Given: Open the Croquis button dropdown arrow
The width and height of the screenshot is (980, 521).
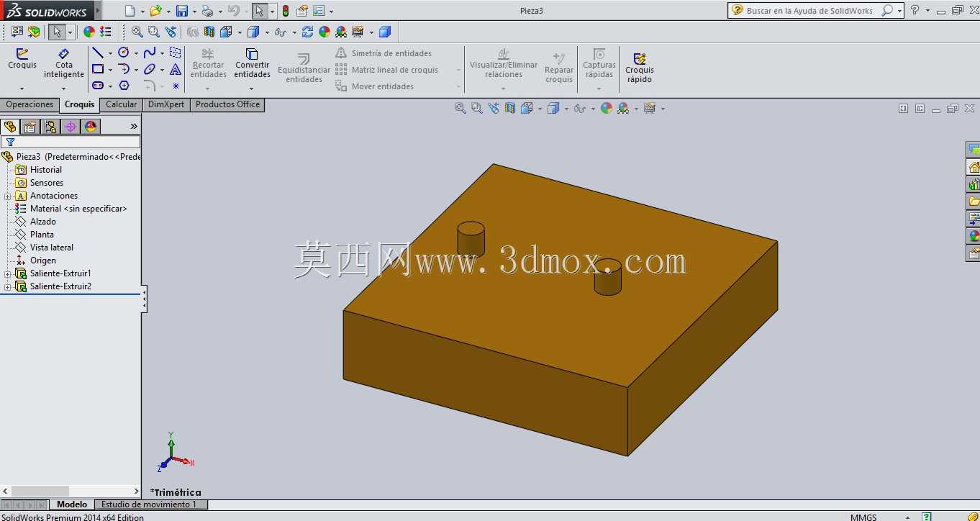Looking at the screenshot, I should tap(22, 89).
